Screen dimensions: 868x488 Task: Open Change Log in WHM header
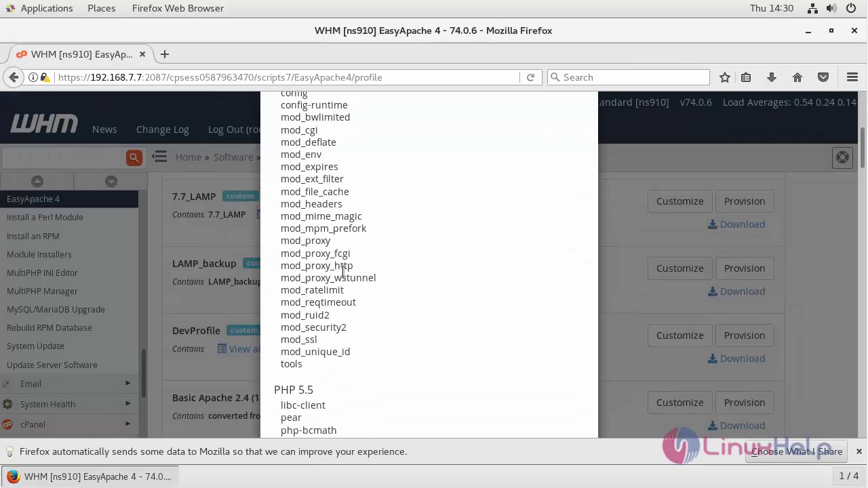point(163,129)
